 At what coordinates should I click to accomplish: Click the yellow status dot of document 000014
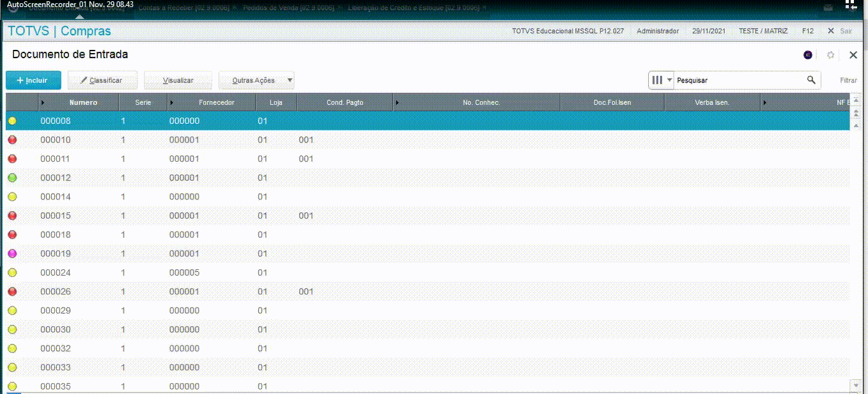click(x=12, y=197)
